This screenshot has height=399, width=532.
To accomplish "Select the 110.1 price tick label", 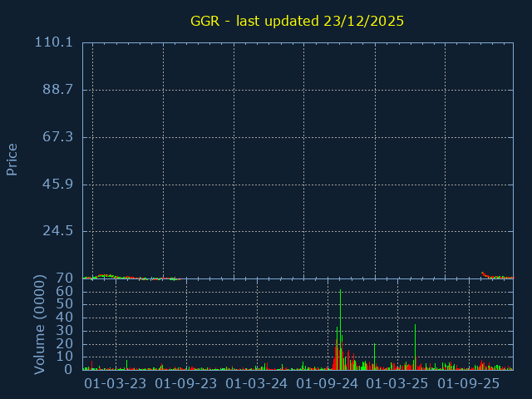I will point(56,42).
